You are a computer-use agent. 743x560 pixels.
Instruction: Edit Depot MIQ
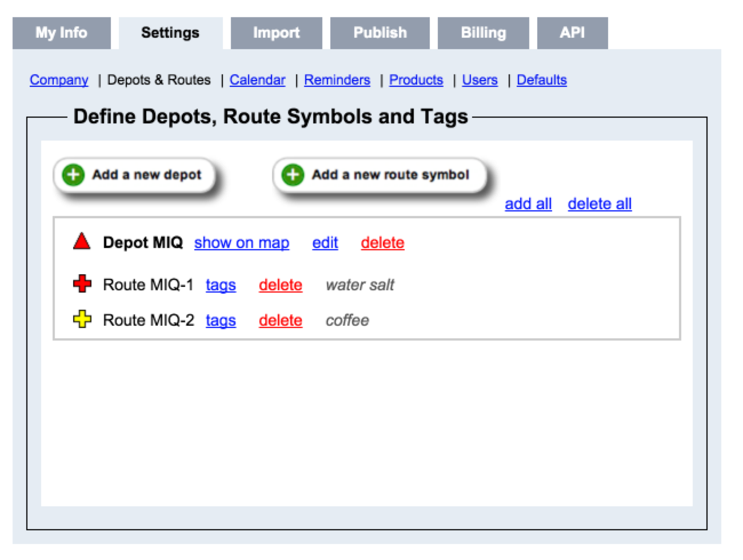pos(325,243)
